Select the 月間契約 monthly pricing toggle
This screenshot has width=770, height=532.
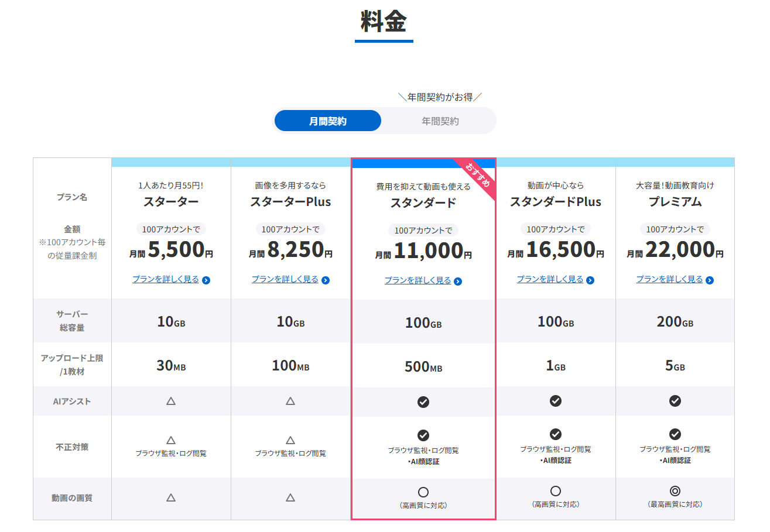(x=328, y=121)
